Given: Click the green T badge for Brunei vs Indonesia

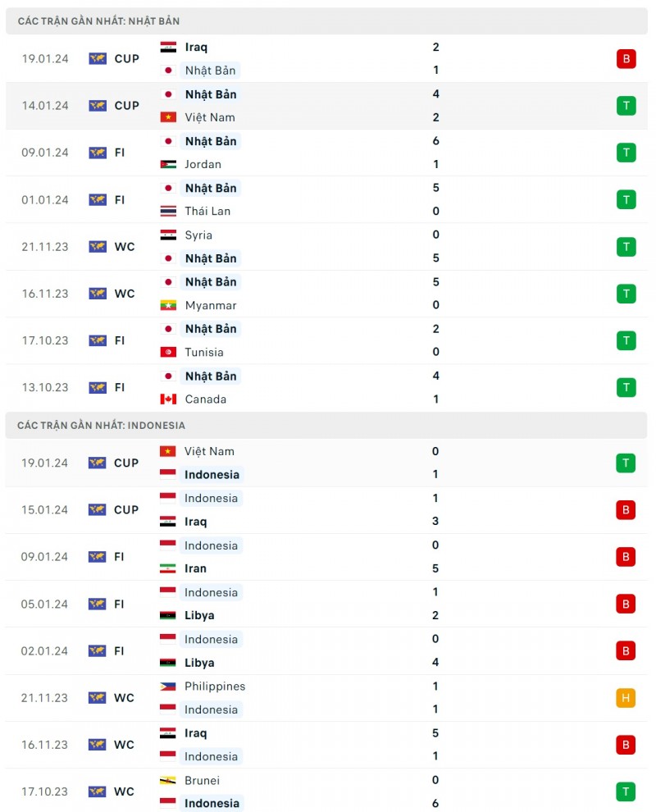Looking at the screenshot, I should coord(626,792).
